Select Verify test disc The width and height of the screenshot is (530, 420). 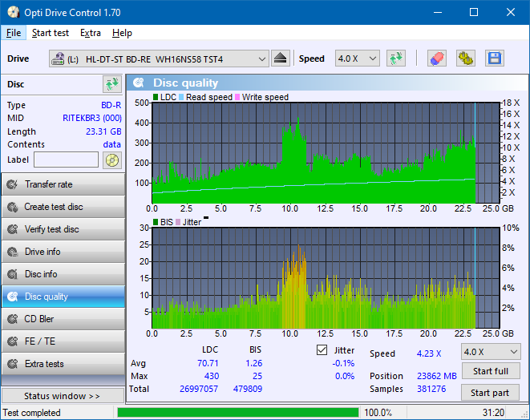(63, 229)
